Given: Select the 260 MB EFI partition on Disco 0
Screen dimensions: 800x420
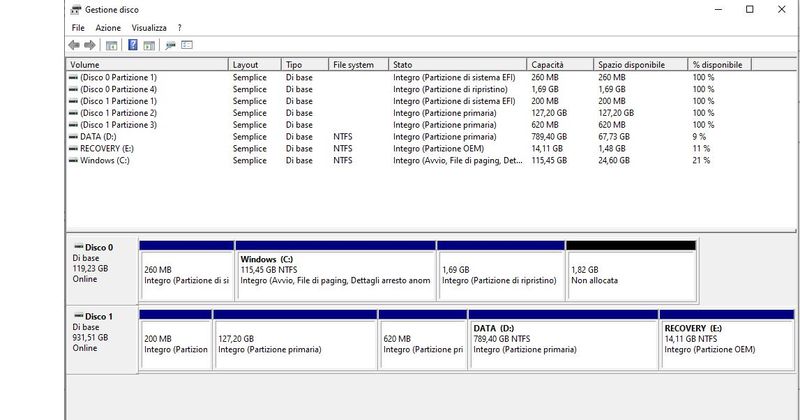Looking at the screenshot, I should pos(187,270).
